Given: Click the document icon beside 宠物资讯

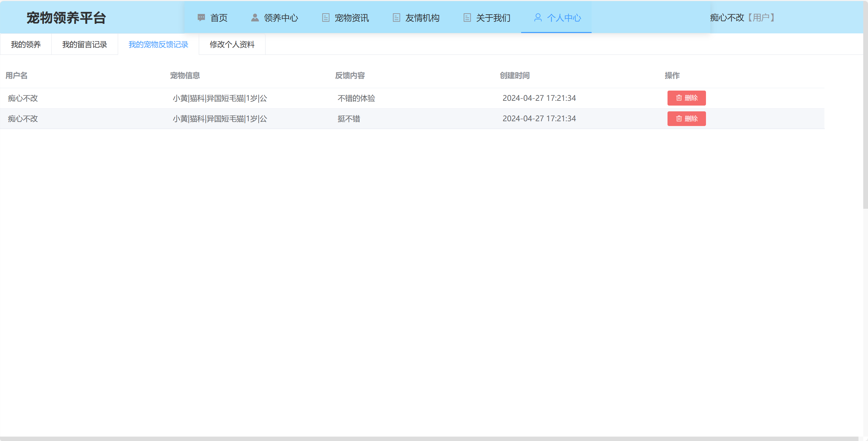Looking at the screenshot, I should click(326, 18).
